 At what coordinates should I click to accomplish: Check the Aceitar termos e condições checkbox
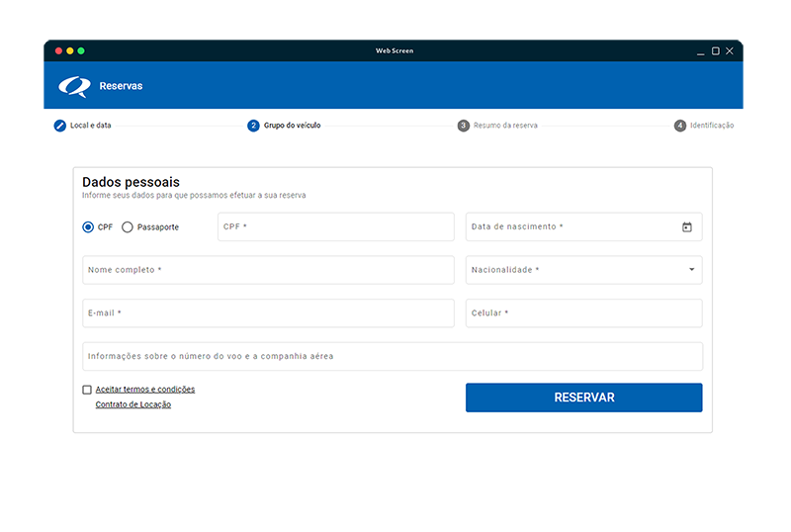click(x=87, y=390)
